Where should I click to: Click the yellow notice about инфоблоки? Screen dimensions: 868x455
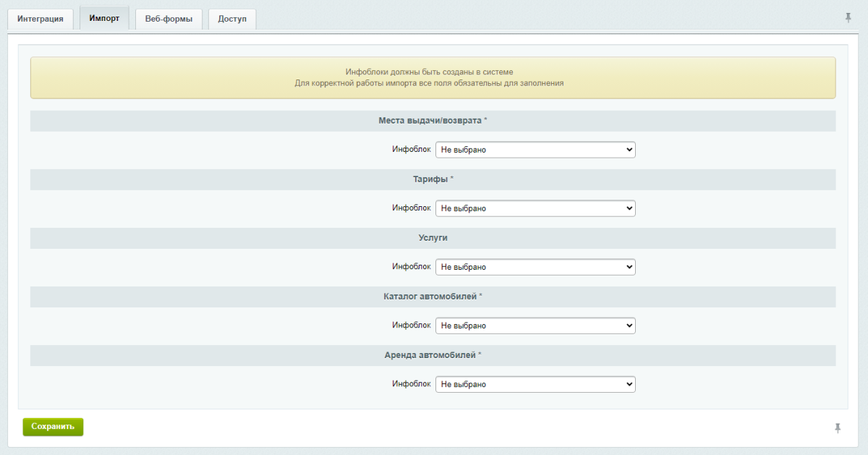click(x=433, y=77)
